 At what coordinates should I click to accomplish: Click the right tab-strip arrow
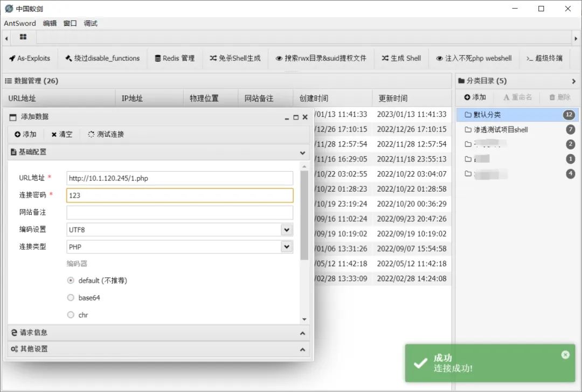tap(576, 38)
